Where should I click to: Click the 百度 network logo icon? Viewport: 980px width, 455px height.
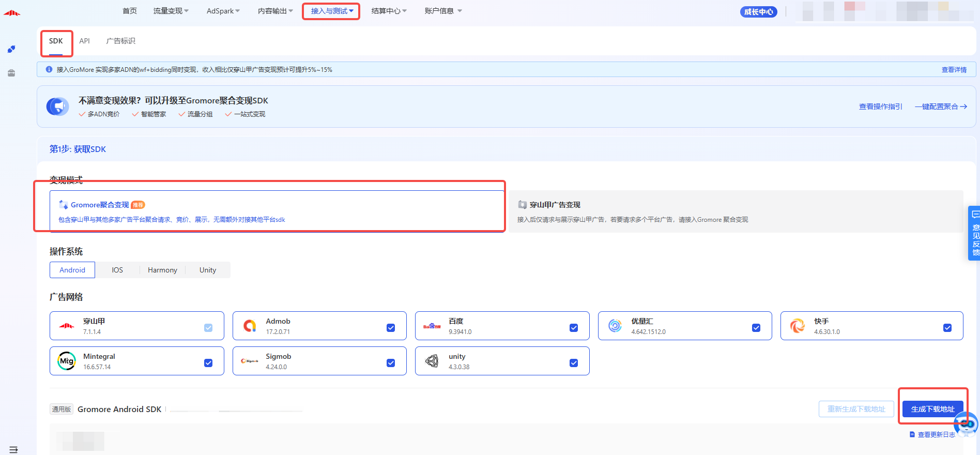432,326
